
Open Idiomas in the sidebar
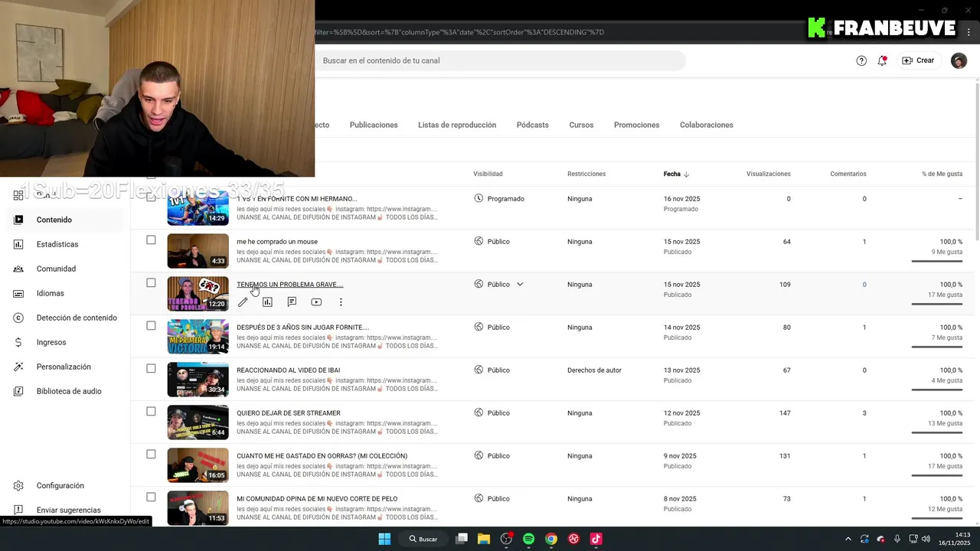50,293
